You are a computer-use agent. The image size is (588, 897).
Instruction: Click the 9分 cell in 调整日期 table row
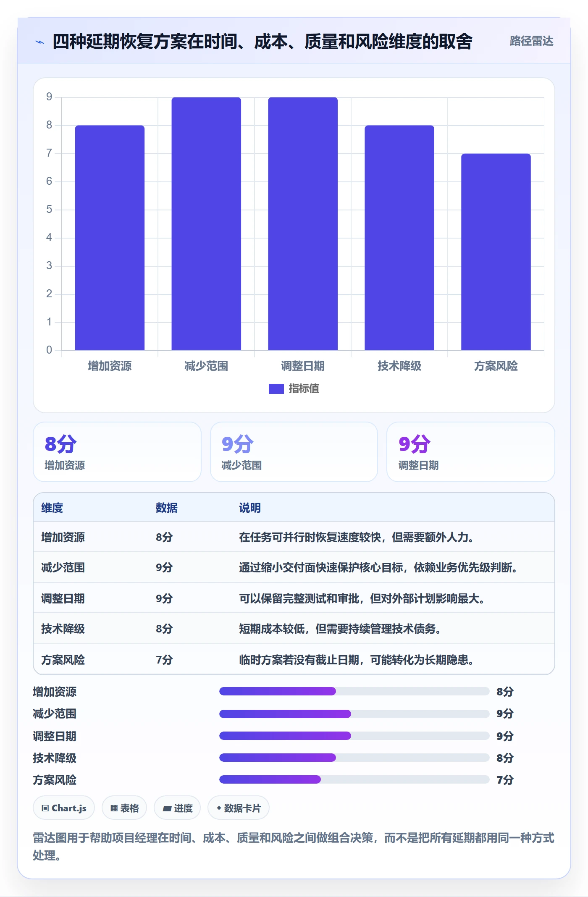pyautogui.click(x=164, y=598)
